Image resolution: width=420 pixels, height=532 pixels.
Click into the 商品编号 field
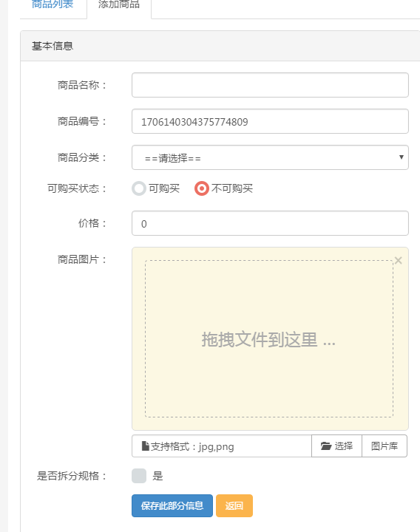[x=270, y=121]
